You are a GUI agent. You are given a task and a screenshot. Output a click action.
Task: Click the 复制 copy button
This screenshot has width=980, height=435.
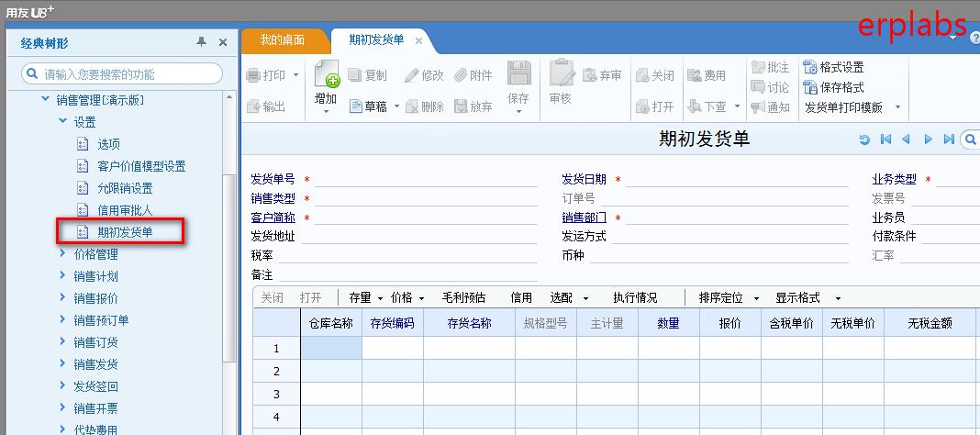[367, 75]
